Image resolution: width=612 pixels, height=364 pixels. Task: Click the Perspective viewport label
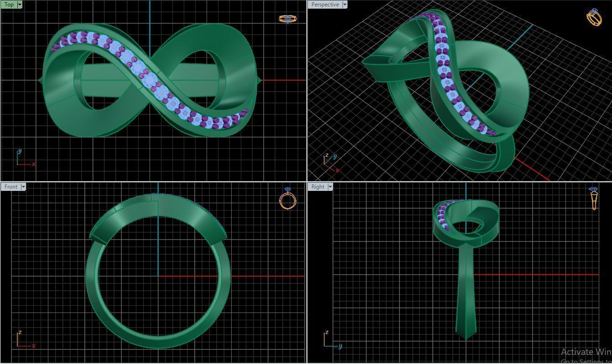(325, 5)
